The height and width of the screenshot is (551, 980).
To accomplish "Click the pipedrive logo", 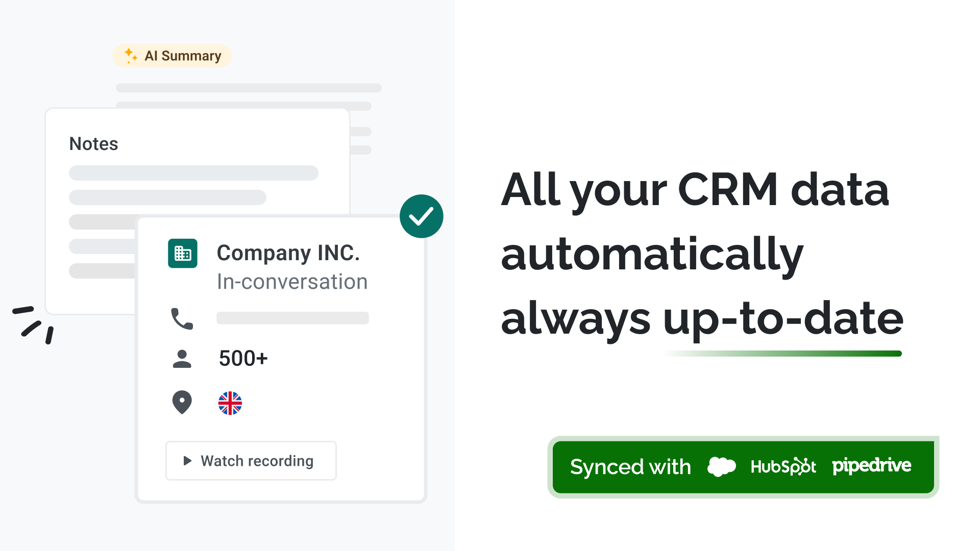I will (871, 465).
